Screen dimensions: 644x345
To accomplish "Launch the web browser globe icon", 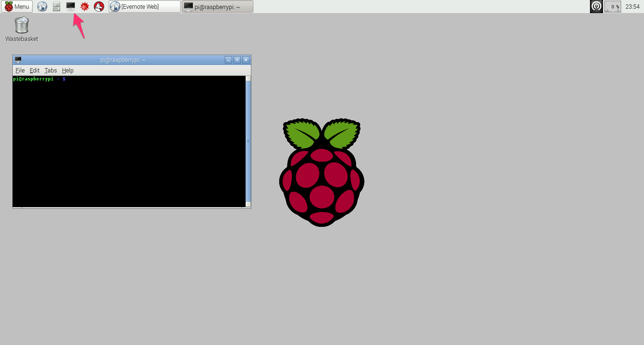I will click(x=42, y=7).
